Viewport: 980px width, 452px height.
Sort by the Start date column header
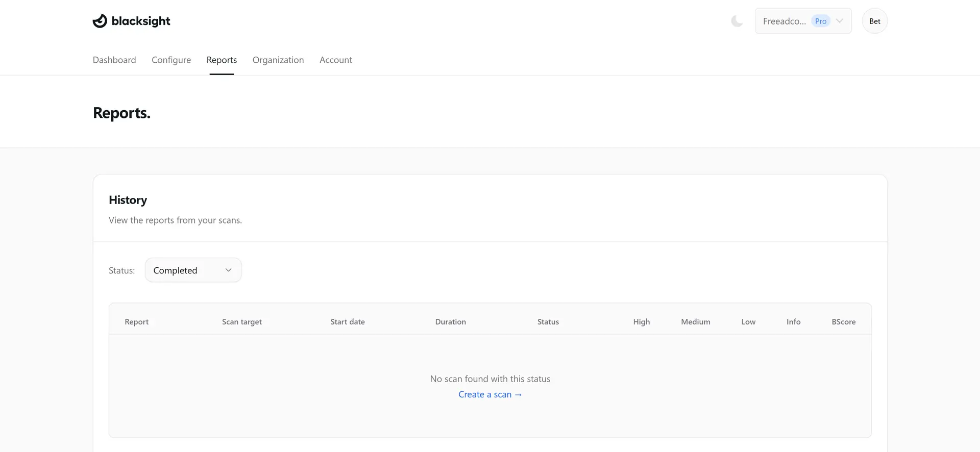click(x=347, y=322)
